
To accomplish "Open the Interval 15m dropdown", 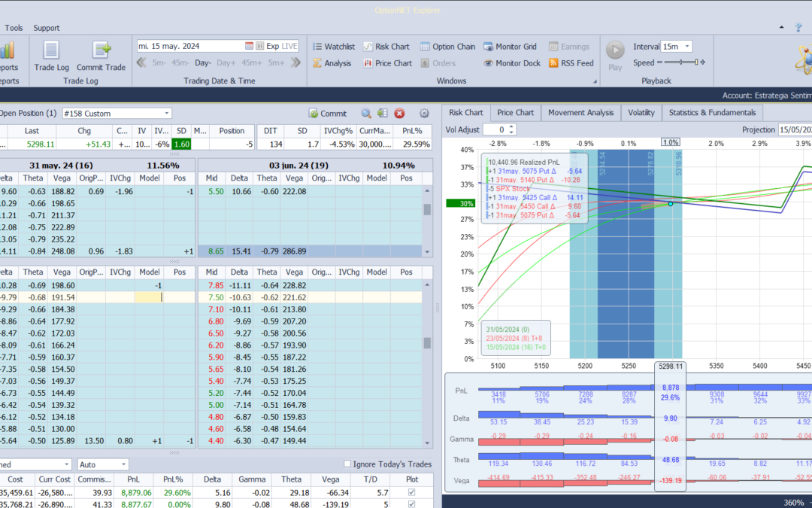I will coord(686,47).
